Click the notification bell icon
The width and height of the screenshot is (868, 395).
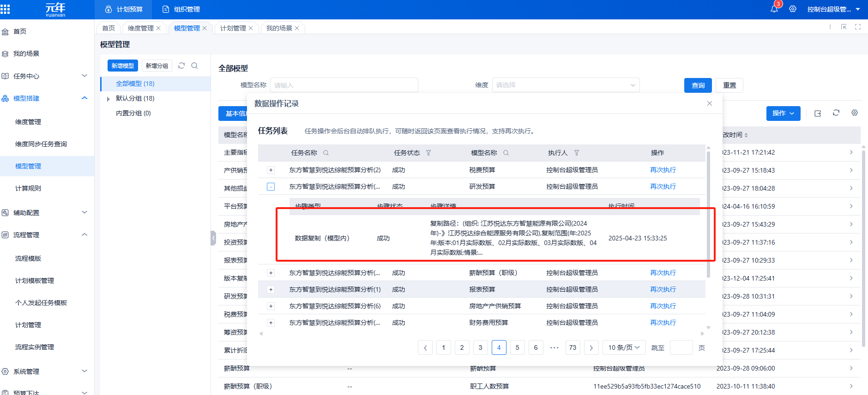pos(774,9)
